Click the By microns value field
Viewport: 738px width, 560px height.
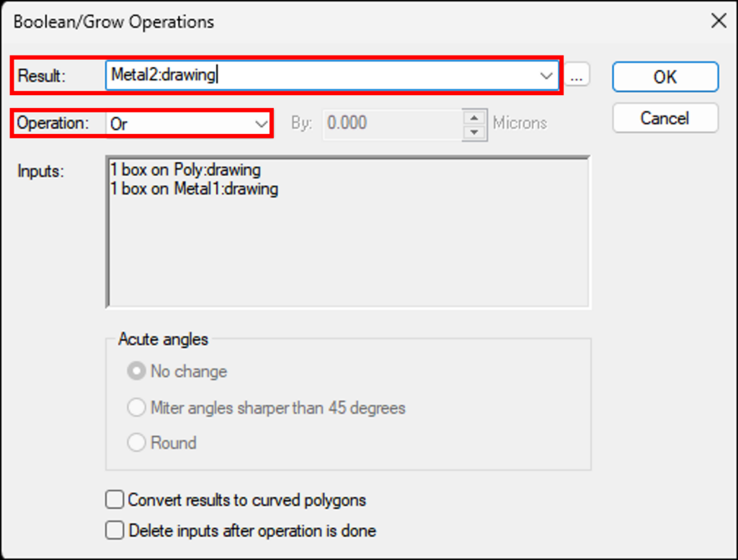393,124
